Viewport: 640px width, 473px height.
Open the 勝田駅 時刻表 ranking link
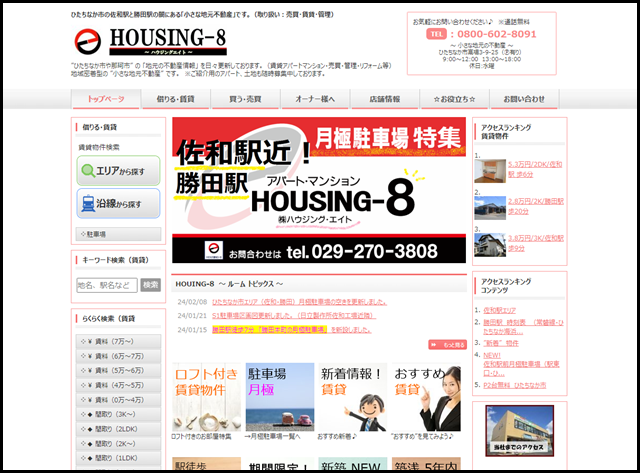coord(524,327)
